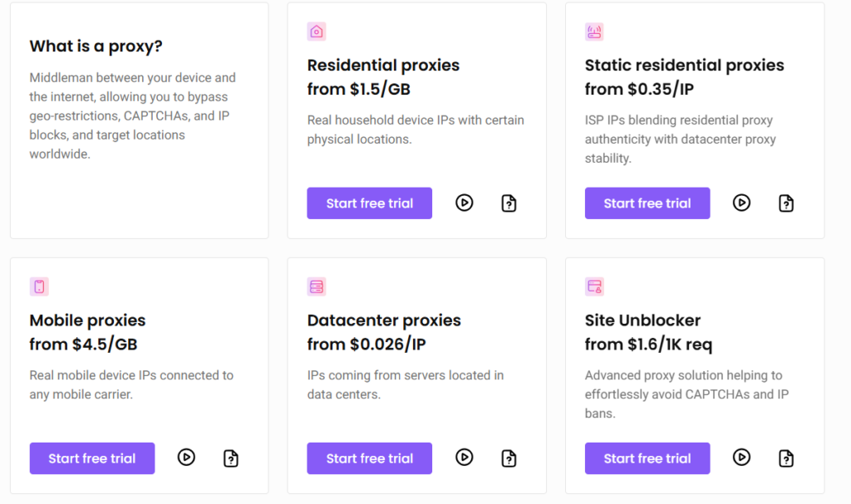Open the Static residential proxies documentation icon
Viewport: 851px width, 504px height.
click(786, 203)
